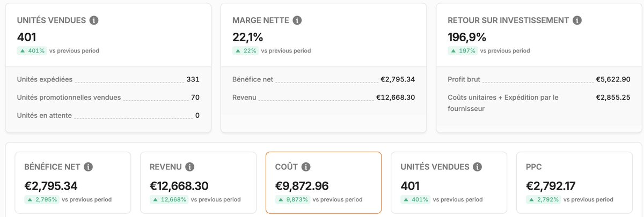The image size is (644, 217).
Task: Click info icon in bottom Unités Vendues card
Action: (478, 167)
